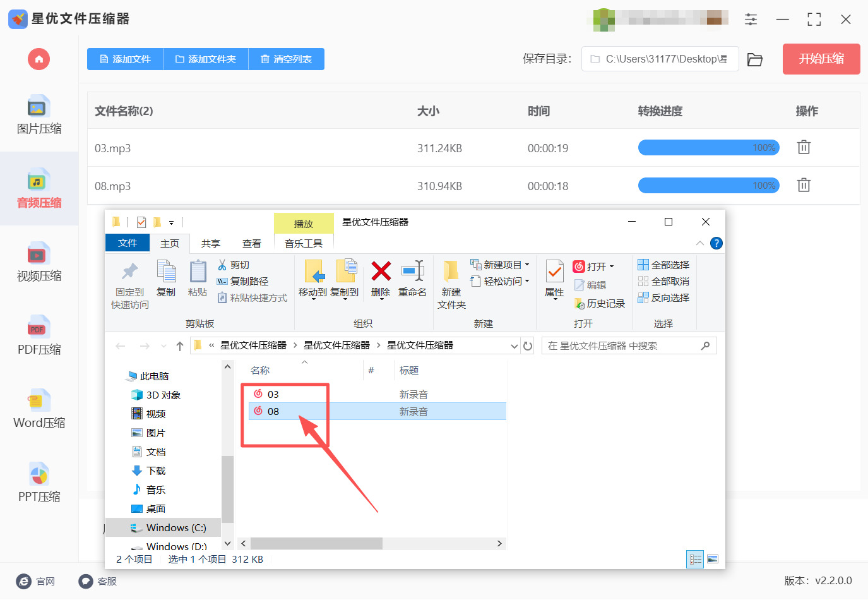Click 剪切 cut in the Explorer ribbon
This screenshot has width=868, height=600.
pos(234,265)
